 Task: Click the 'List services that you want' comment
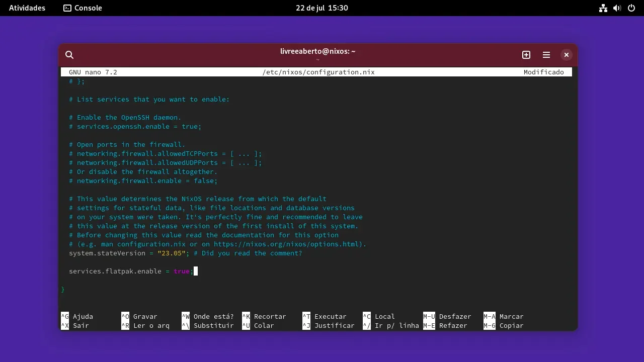[x=149, y=100]
